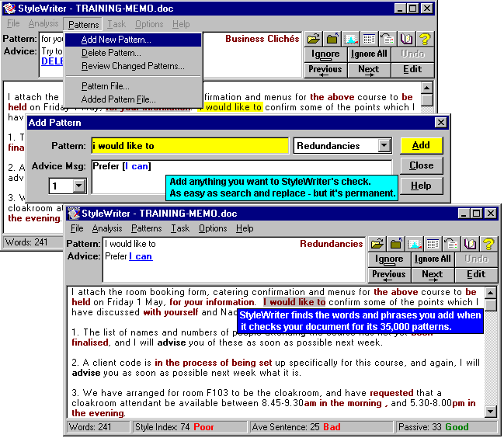Screen dimensions: 504x438
Task: Click StyleWriter app icon in top title bar
Action: point(9,8)
